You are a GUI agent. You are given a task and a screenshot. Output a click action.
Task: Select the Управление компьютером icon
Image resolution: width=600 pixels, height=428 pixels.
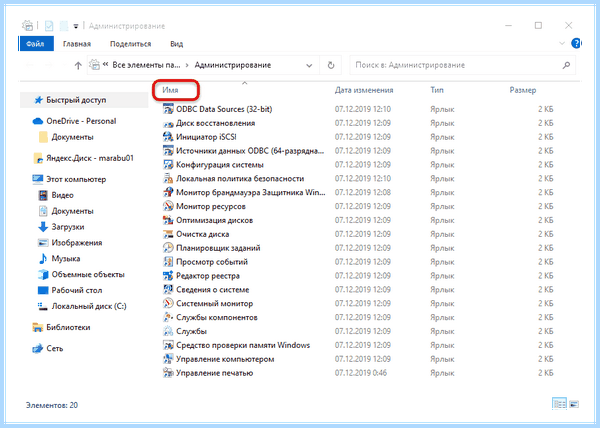(x=168, y=359)
